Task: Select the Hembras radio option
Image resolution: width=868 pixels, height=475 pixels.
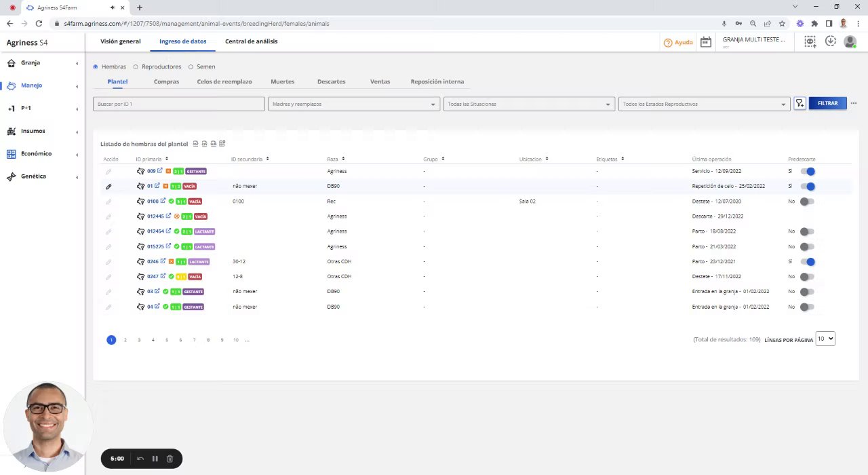Action: pos(96,66)
